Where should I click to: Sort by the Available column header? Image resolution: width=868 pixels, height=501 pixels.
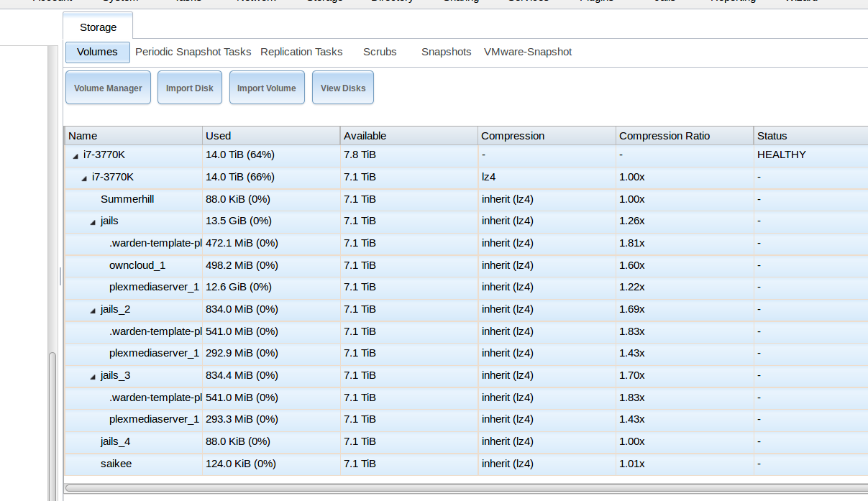pos(409,136)
